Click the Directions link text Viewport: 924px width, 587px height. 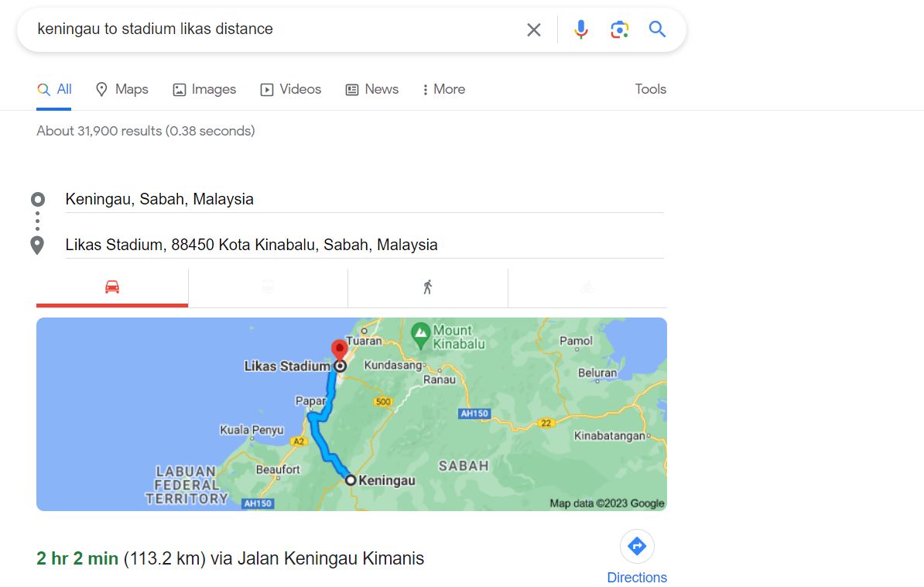point(637,577)
